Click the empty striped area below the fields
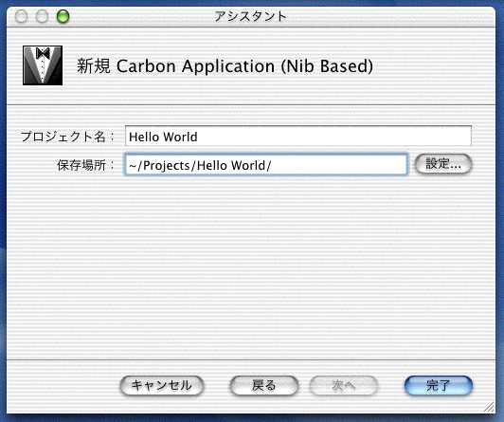 point(251,267)
